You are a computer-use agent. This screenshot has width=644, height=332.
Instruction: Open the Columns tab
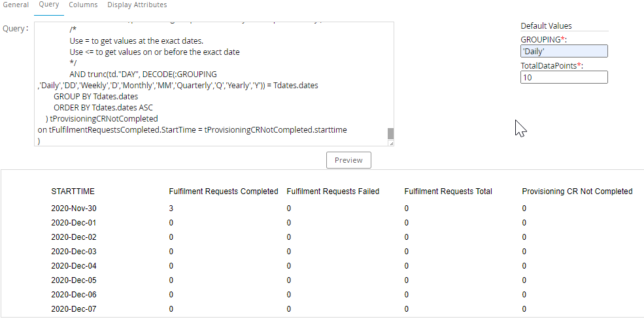pyautogui.click(x=83, y=5)
